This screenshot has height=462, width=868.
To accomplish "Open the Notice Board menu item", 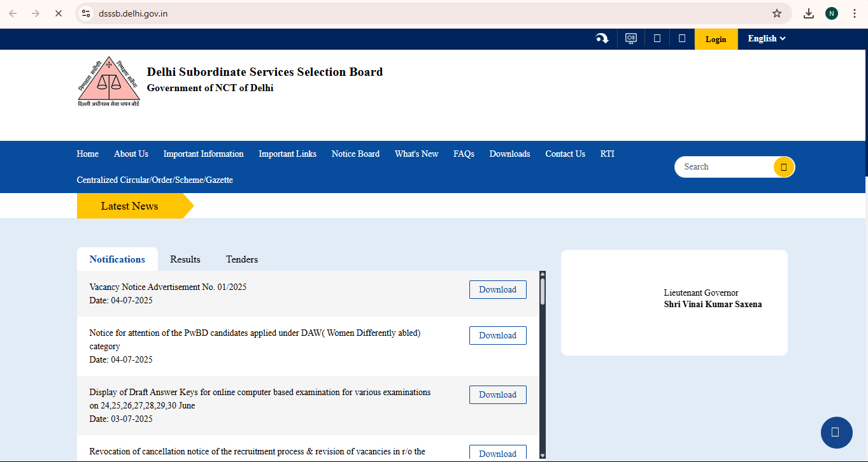I will click(355, 154).
